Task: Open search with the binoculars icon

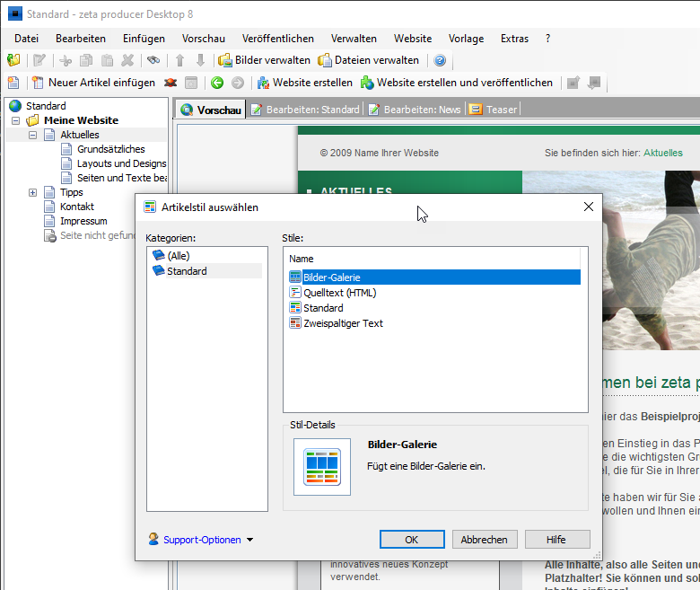Action: [153, 60]
